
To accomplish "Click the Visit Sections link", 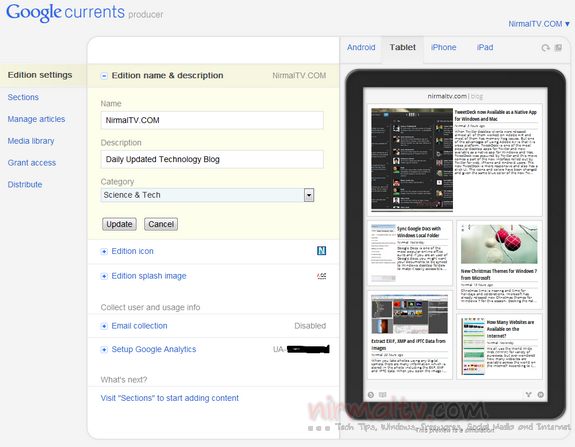I will (x=169, y=398).
